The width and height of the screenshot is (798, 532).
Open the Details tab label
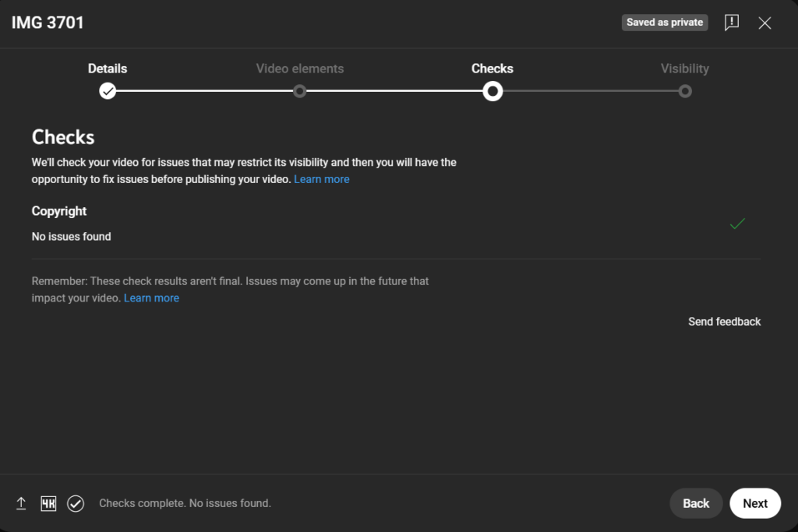(108, 69)
